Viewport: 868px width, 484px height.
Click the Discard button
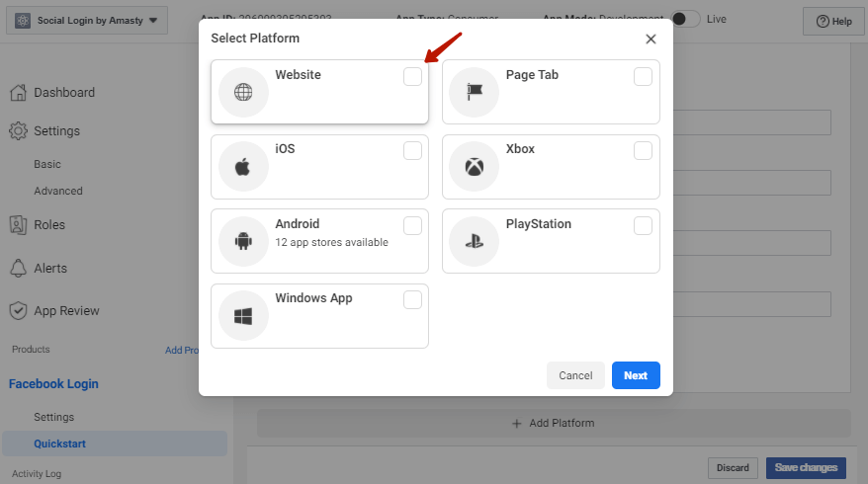click(x=733, y=468)
